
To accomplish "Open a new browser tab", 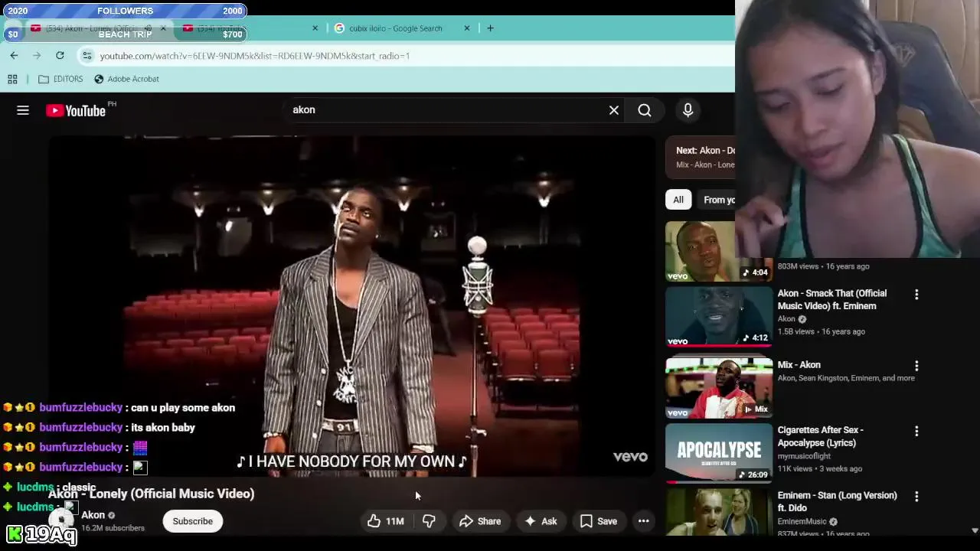I will tap(490, 28).
